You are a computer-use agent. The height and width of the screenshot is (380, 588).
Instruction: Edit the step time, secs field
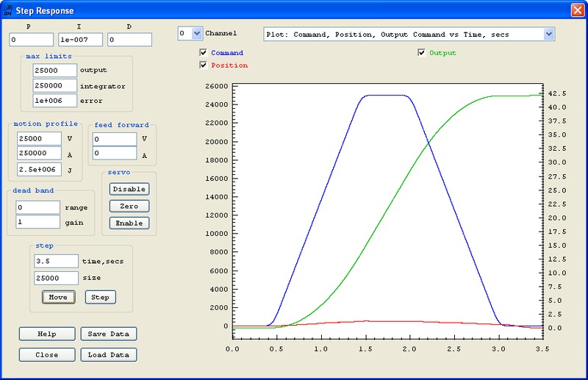[56, 261]
